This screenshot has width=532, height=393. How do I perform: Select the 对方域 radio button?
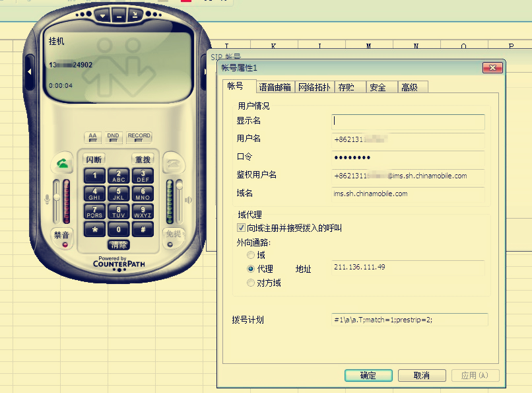[251, 283]
